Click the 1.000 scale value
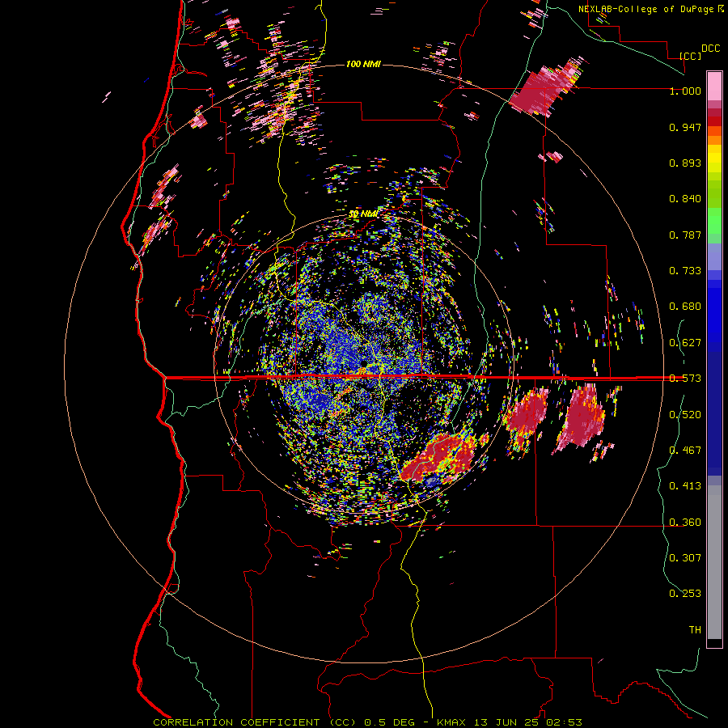The width and height of the screenshot is (728, 728). 685,91
